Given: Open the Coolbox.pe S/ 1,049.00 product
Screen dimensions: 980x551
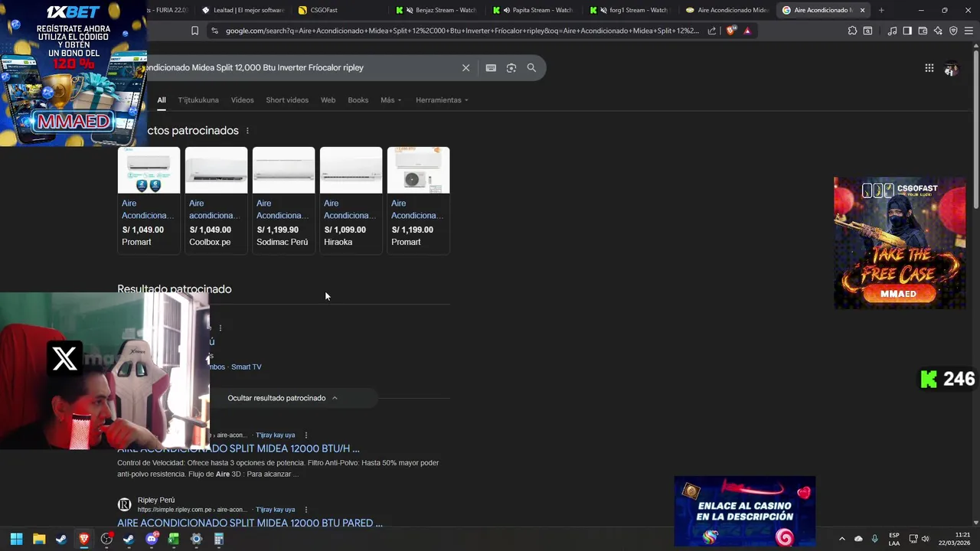Looking at the screenshot, I should click(x=216, y=201).
